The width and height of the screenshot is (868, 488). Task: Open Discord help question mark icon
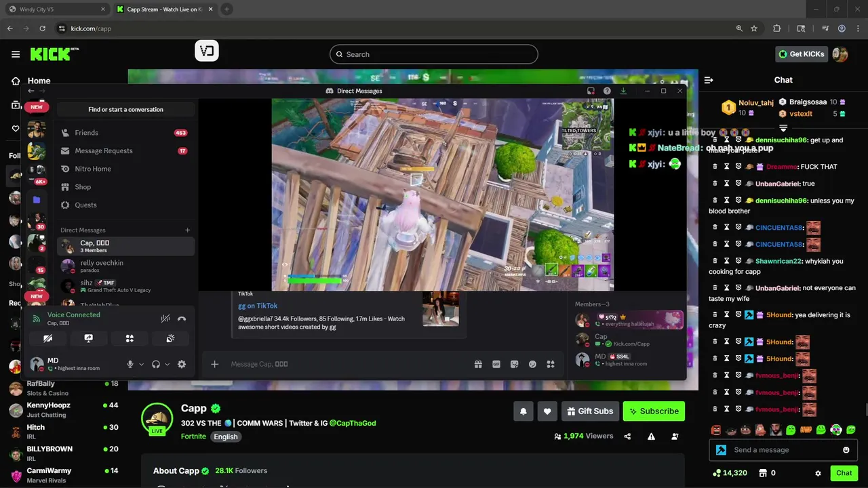(607, 91)
